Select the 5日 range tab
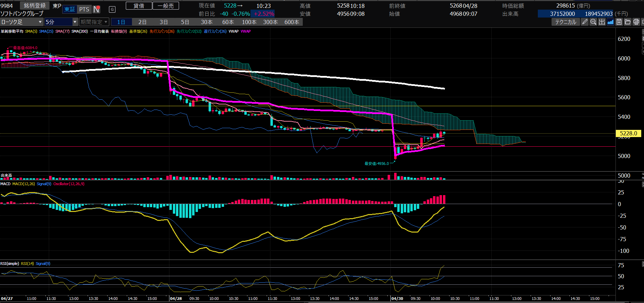 (185, 22)
